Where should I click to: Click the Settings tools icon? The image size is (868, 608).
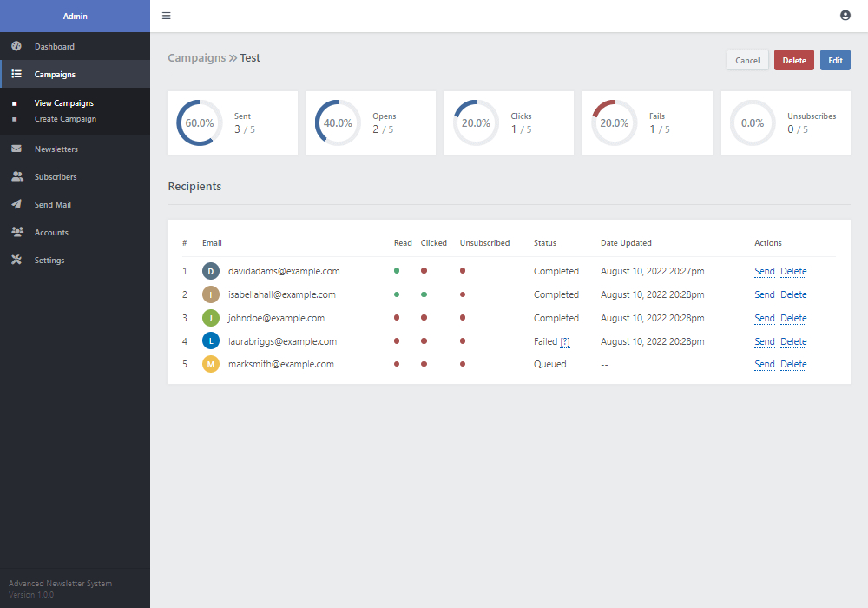(16, 260)
